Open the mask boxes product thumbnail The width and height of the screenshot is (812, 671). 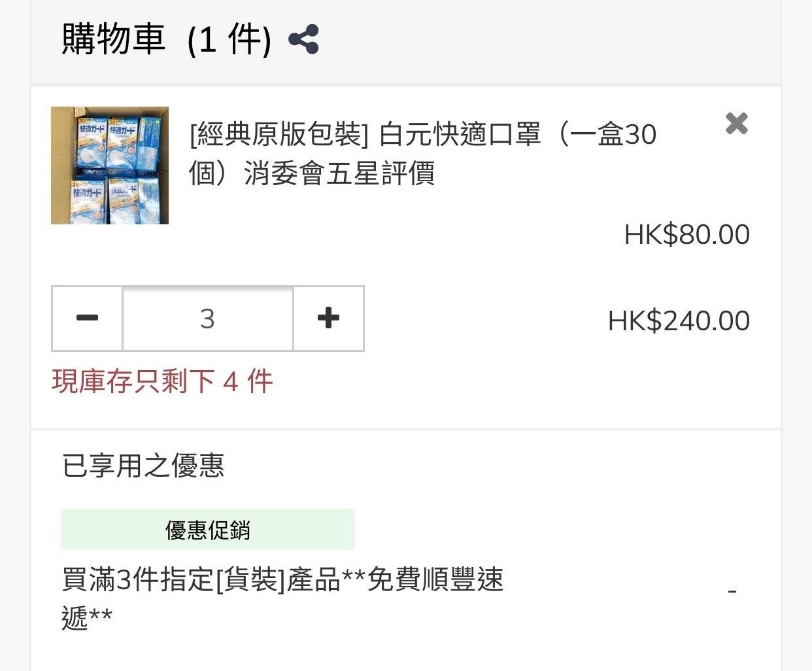110,165
